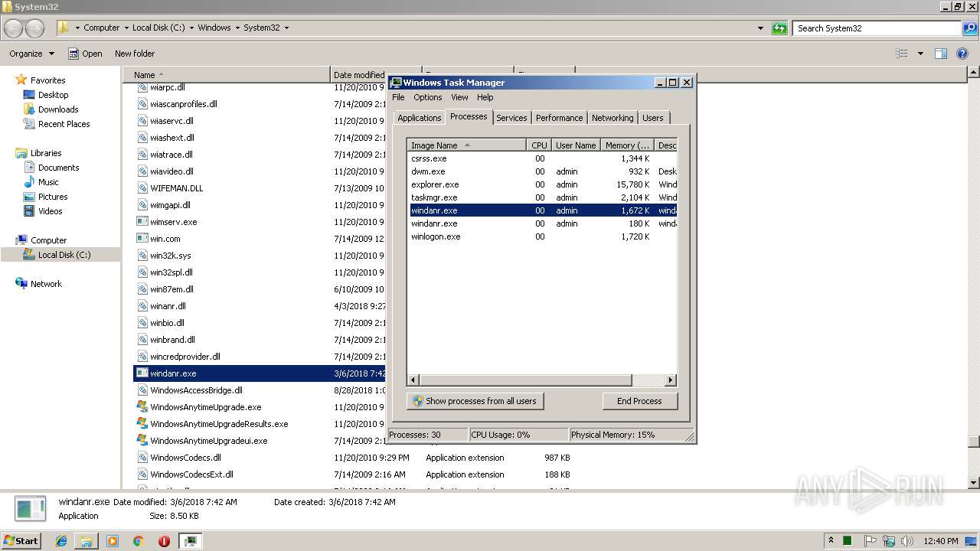This screenshot has height=551, width=980.
Task: Open Task Manager Options menu
Action: [x=428, y=97]
